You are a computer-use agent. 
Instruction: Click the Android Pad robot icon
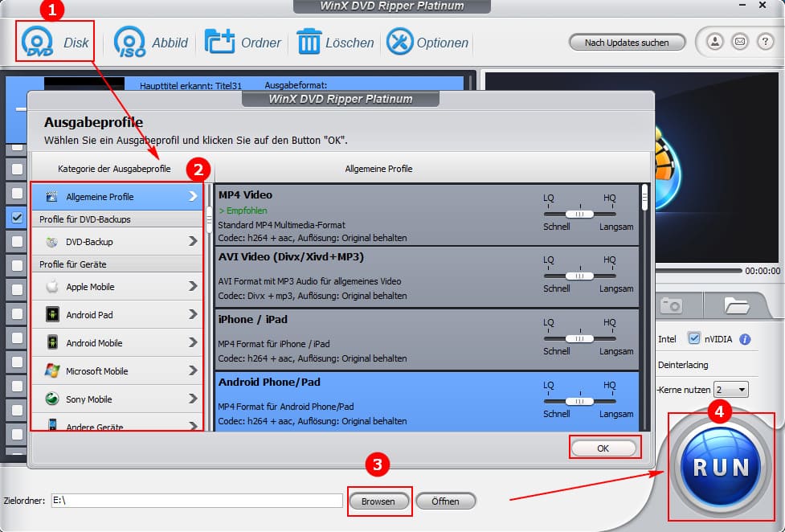pos(52,314)
